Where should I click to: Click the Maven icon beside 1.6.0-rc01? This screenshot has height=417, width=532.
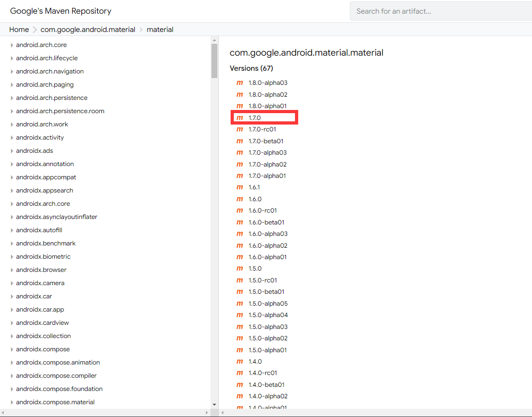(240, 211)
